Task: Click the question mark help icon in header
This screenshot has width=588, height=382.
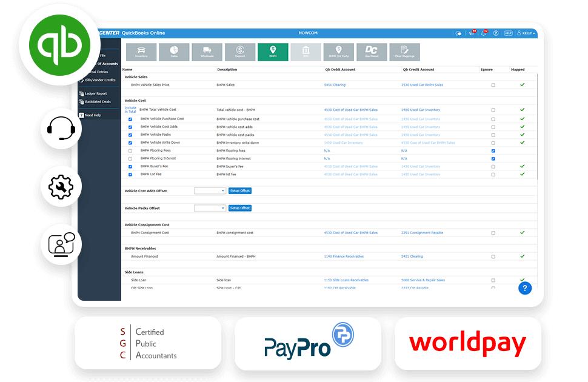Action: point(496,33)
